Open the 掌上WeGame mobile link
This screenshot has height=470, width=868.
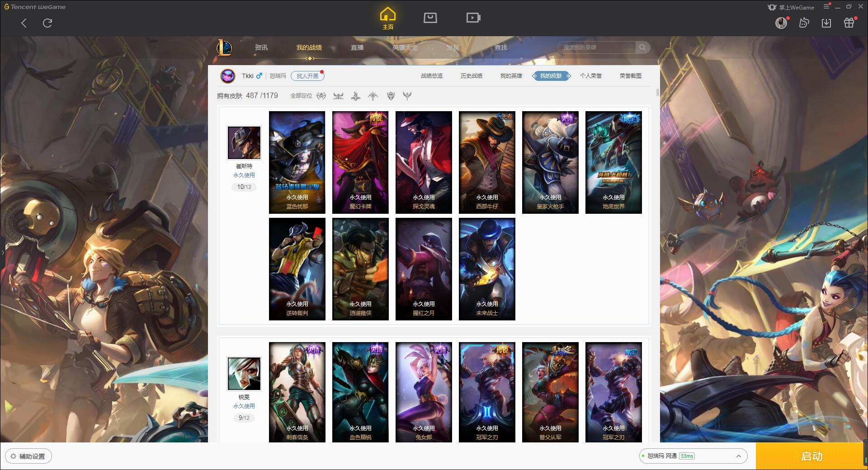tap(791, 7)
